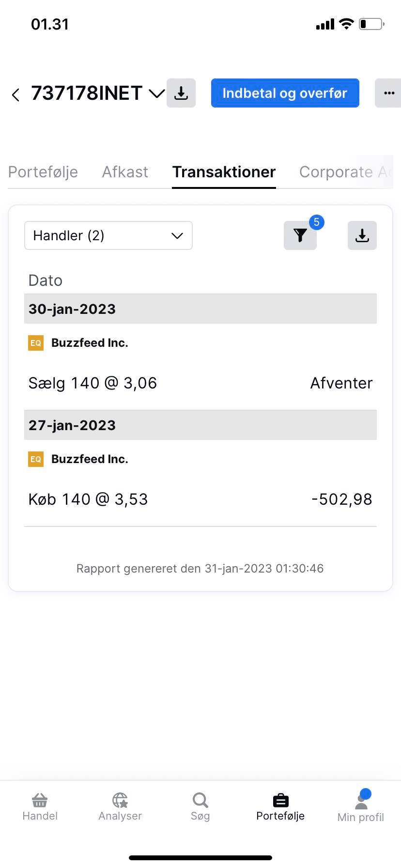Open Handel basket icon in bottom bar
This screenshot has height=868, width=401.
point(40,800)
